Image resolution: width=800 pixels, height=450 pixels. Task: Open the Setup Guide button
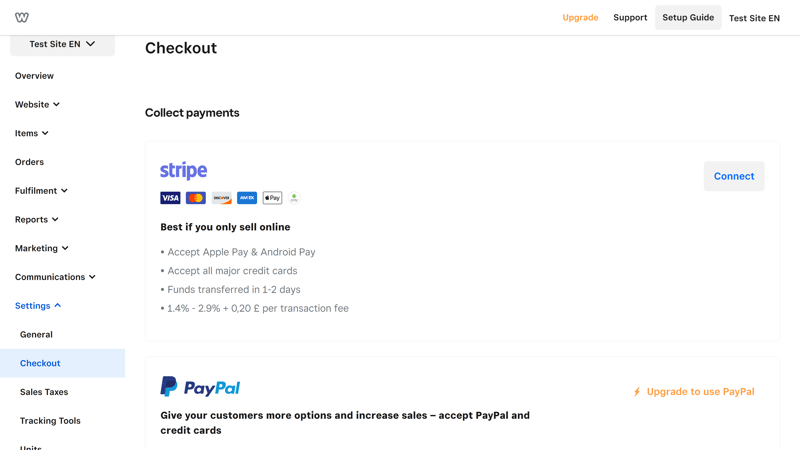[x=688, y=17]
